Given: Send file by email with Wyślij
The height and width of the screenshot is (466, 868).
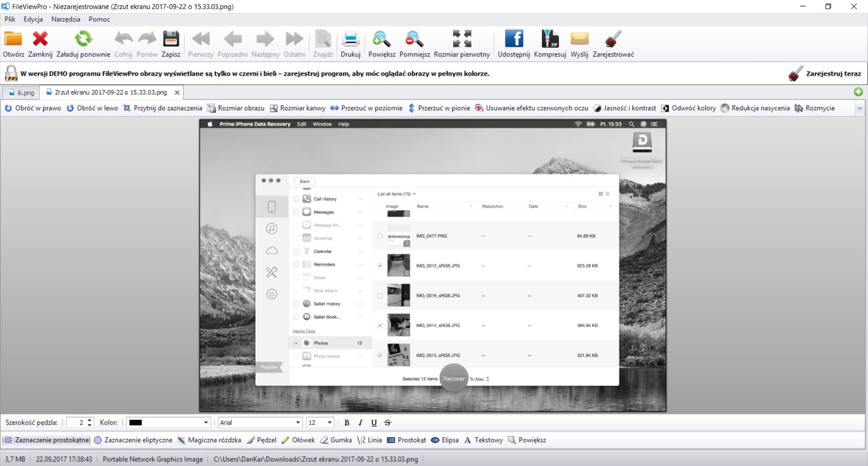Looking at the screenshot, I should tap(579, 43).
